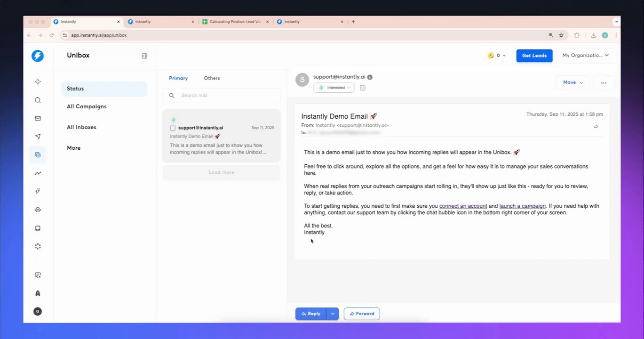This screenshot has height=339, width=644.
Task: Open the magnifier lead search icon in sidebar
Action: (38, 100)
